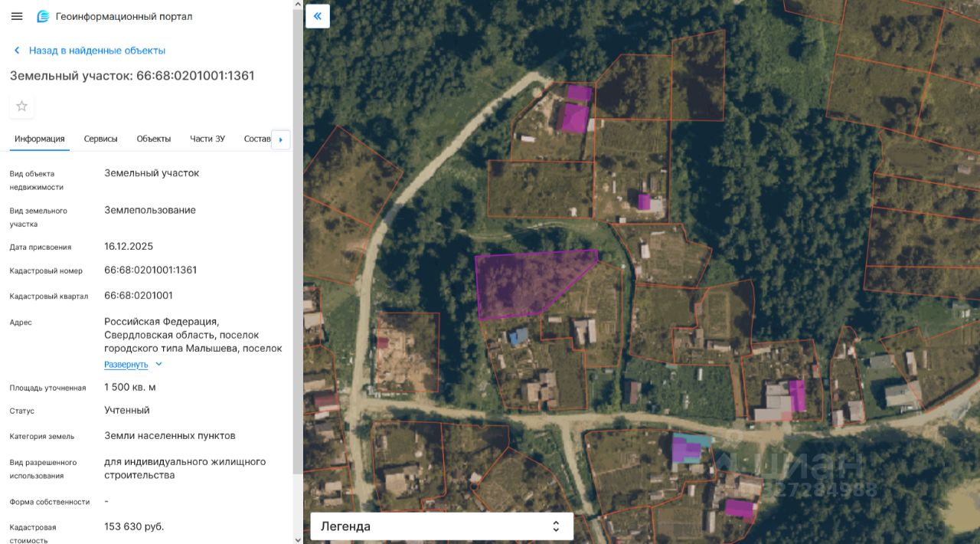Click the value Земли населенных пунктов
980x544 pixels.
(x=170, y=436)
